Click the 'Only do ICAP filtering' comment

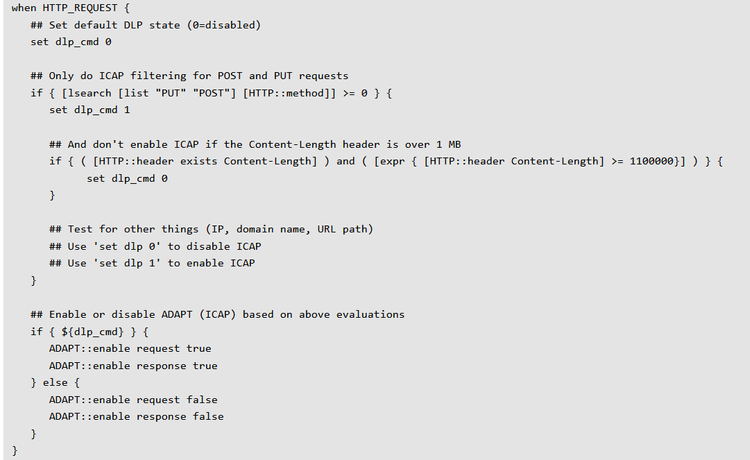pos(189,76)
